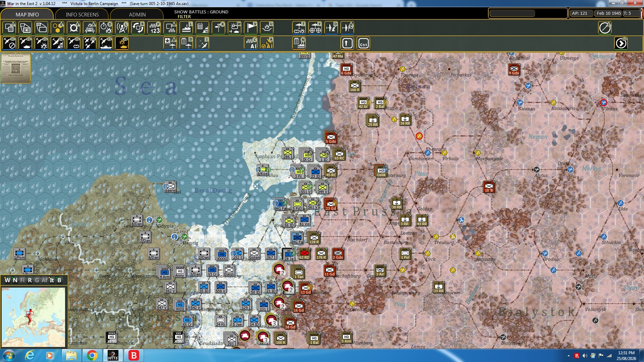644x362 pixels.
Task: Click the calendar and city icon
Action: coord(203,28)
